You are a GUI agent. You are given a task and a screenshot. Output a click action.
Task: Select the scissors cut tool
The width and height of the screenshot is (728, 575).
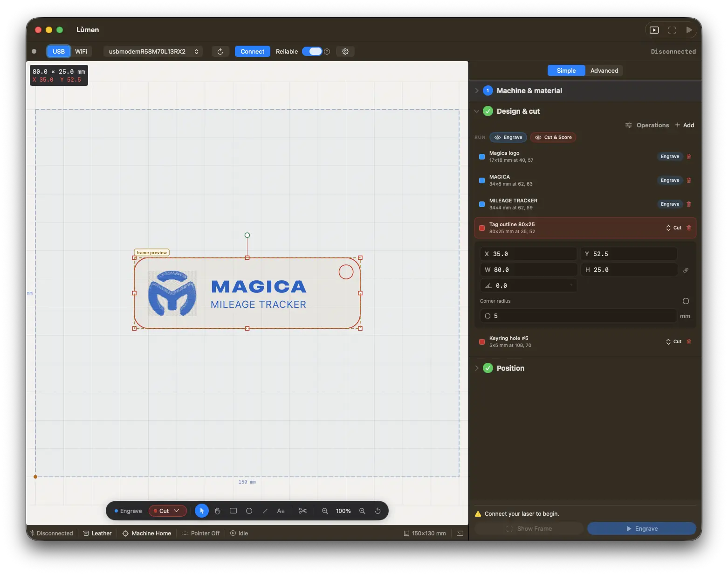[x=303, y=511]
